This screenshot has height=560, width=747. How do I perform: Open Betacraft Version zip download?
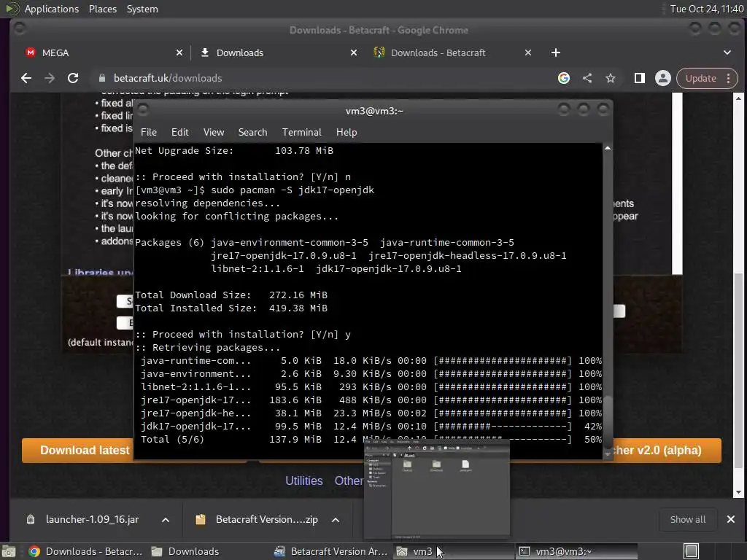click(x=266, y=519)
